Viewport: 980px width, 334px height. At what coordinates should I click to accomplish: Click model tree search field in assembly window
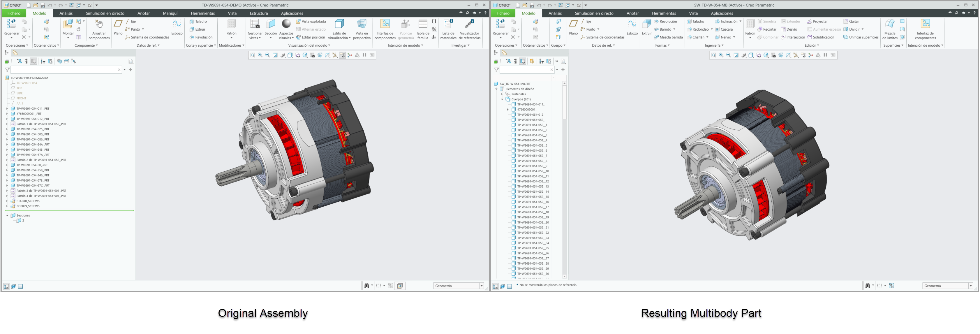[x=66, y=70]
